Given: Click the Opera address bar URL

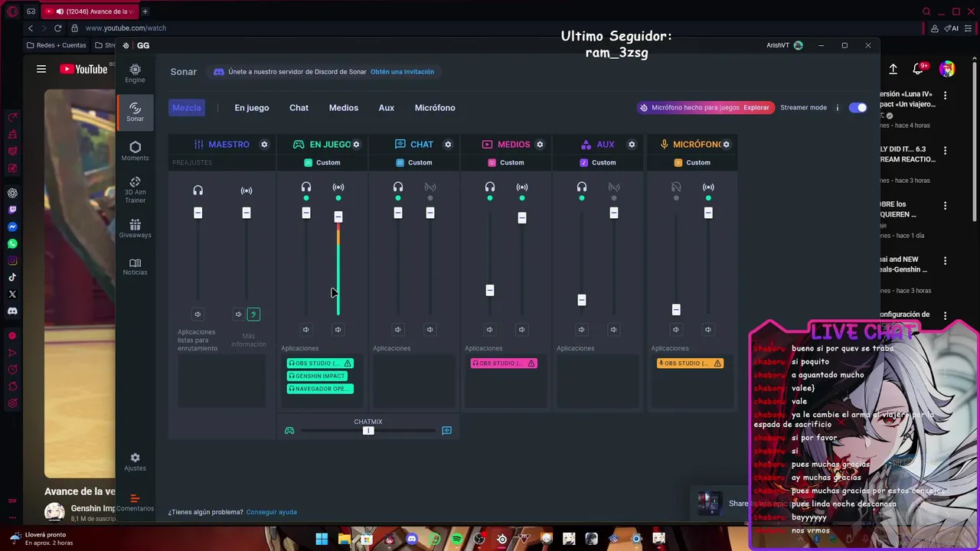Looking at the screenshot, I should (x=126, y=28).
